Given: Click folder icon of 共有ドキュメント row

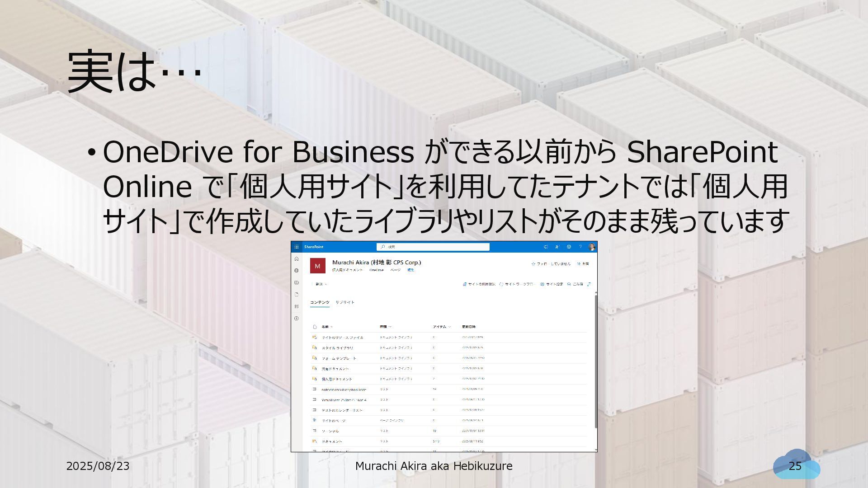Looking at the screenshot, I should coord(315,369).
